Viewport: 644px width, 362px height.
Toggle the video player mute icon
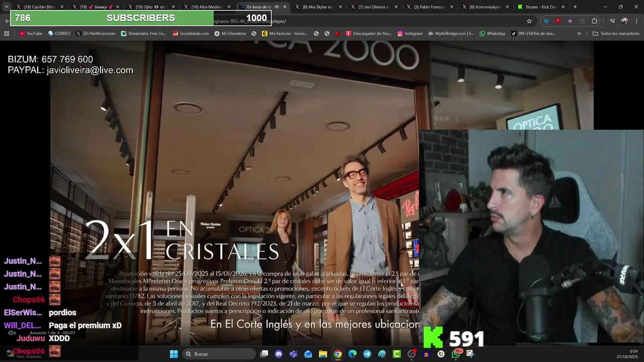(x=12, y=333)
